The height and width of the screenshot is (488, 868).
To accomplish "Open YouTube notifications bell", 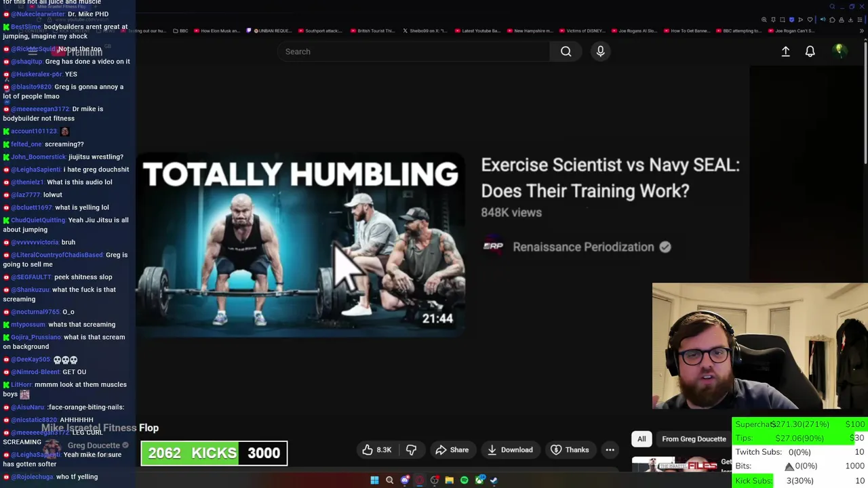I will (x=810, y=52).
